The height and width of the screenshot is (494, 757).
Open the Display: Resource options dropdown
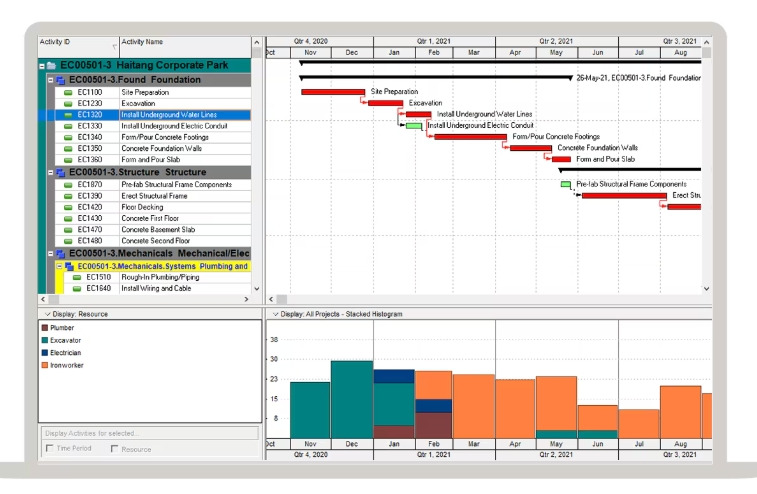click(47, 314)
